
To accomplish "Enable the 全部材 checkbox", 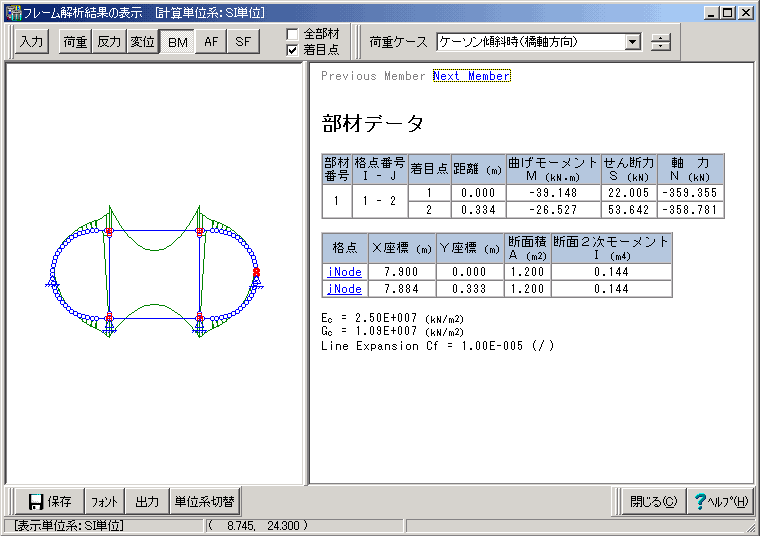I will click(292, 34).
